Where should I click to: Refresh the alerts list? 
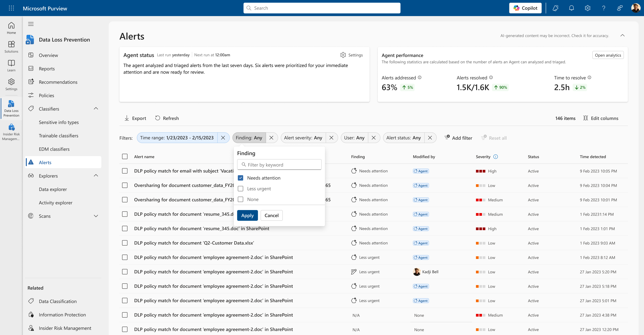167,118
